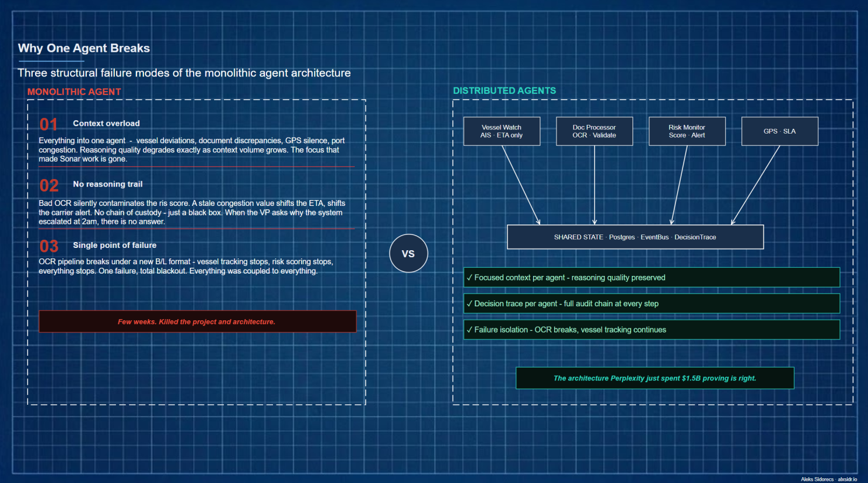Switch to the MONOLITHIC AGENT section header
Viewport: 868px width, 483px height.
click(x=74, y=92)
